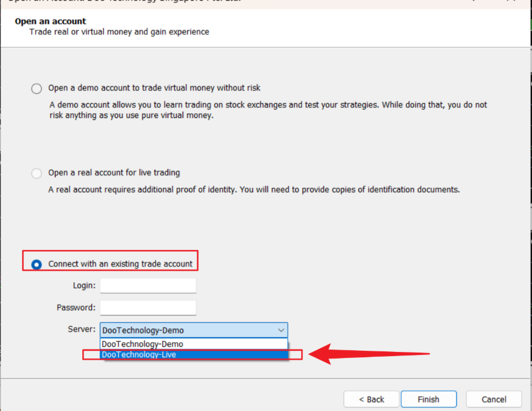Select the demo account radio button
The image size is (532, 411).
point(36,88)
